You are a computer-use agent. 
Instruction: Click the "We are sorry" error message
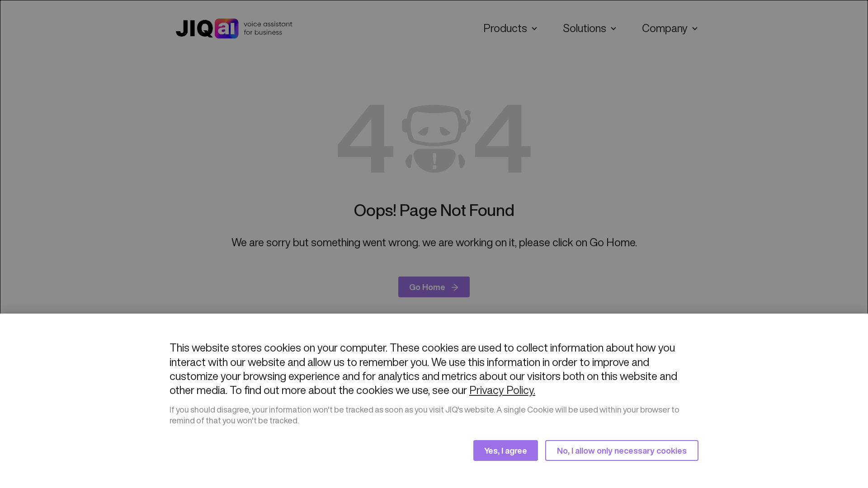click(x=434, y=243)
